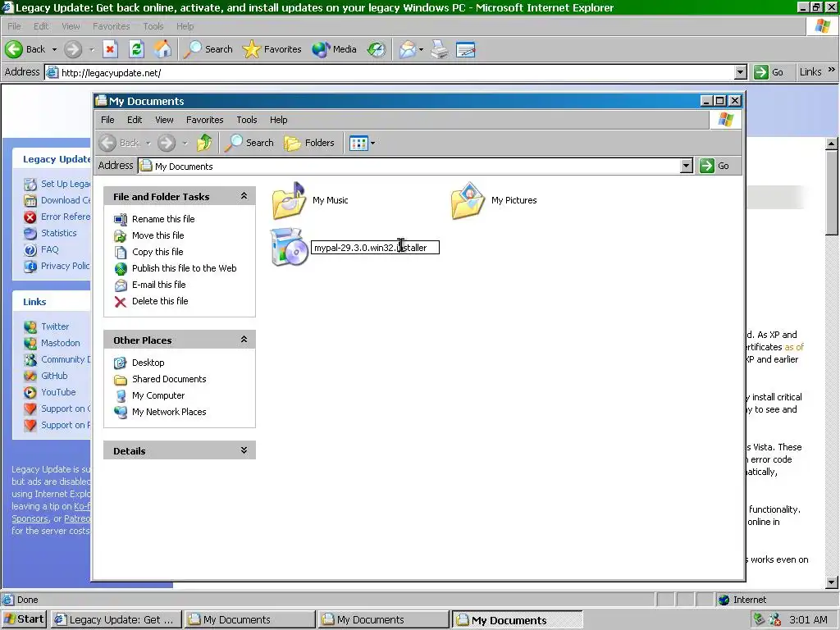Open the Back history dropdown in Internet Explorer
The height and width of the screenshot is (630, 840).
54,49
